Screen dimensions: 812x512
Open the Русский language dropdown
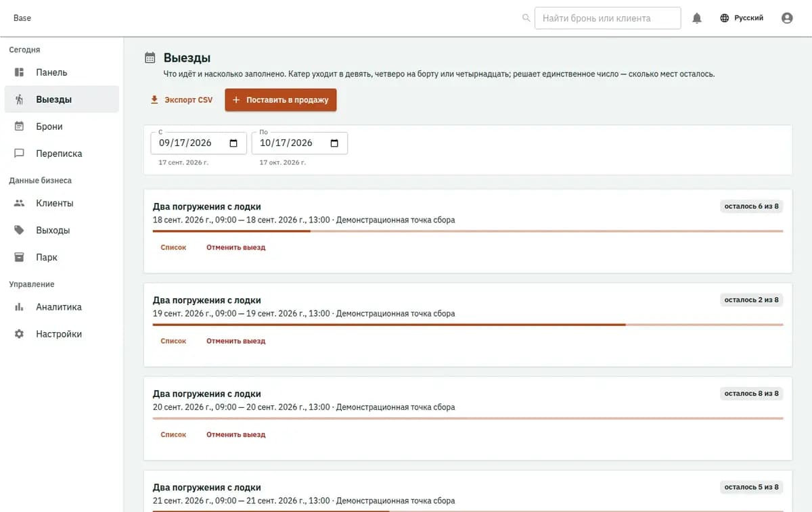742,18
